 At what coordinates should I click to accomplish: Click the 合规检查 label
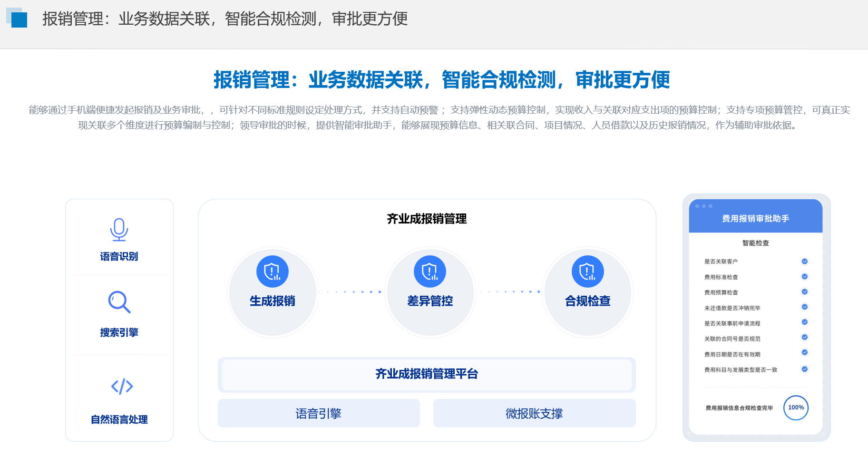pos(588,301)
